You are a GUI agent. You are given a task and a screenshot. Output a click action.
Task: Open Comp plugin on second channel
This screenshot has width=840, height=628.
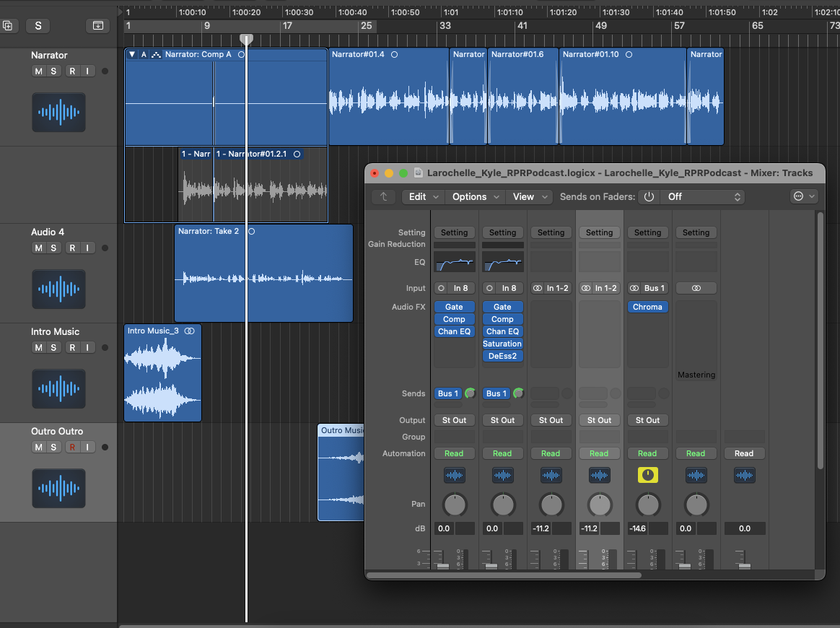502,319
